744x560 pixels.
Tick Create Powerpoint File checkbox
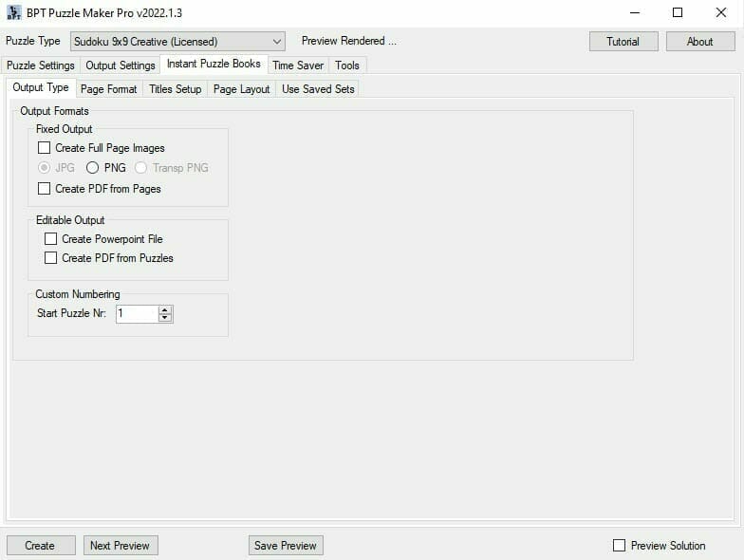pyautogui.click(x=51, y=239)
